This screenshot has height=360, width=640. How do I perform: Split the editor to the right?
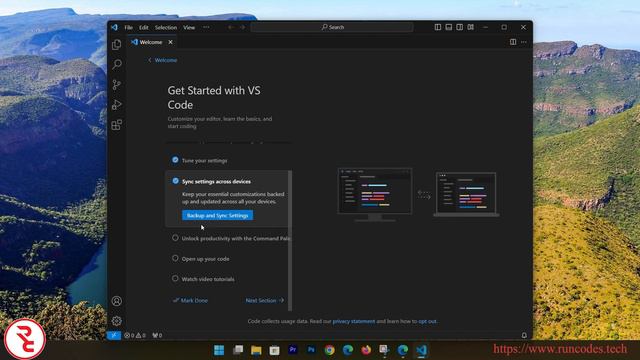[513, 42]
